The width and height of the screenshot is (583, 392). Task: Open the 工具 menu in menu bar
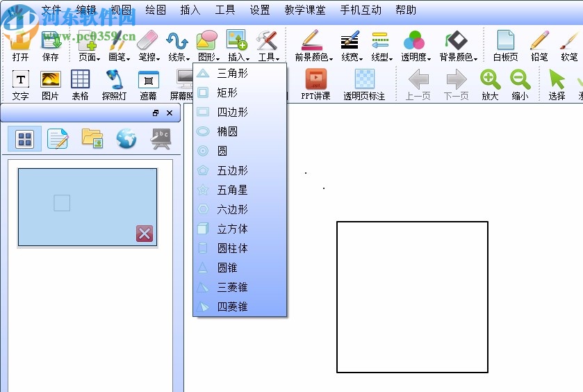coord(225,10)
